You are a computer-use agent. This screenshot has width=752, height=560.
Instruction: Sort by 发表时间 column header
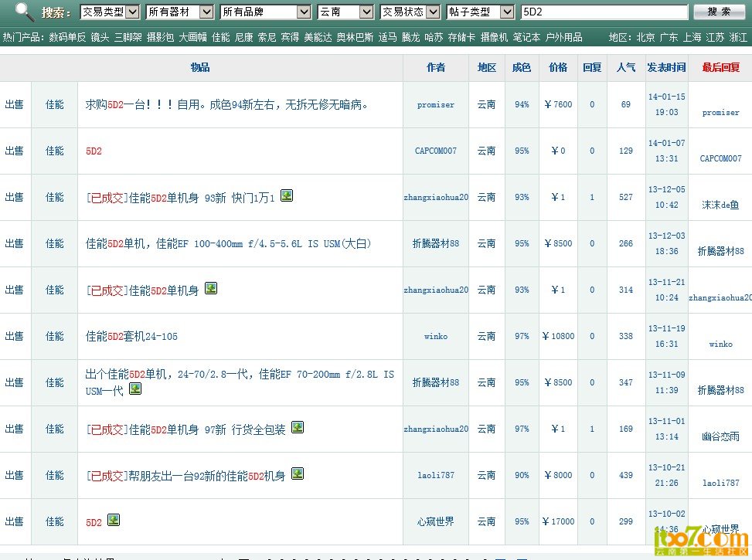667,68
